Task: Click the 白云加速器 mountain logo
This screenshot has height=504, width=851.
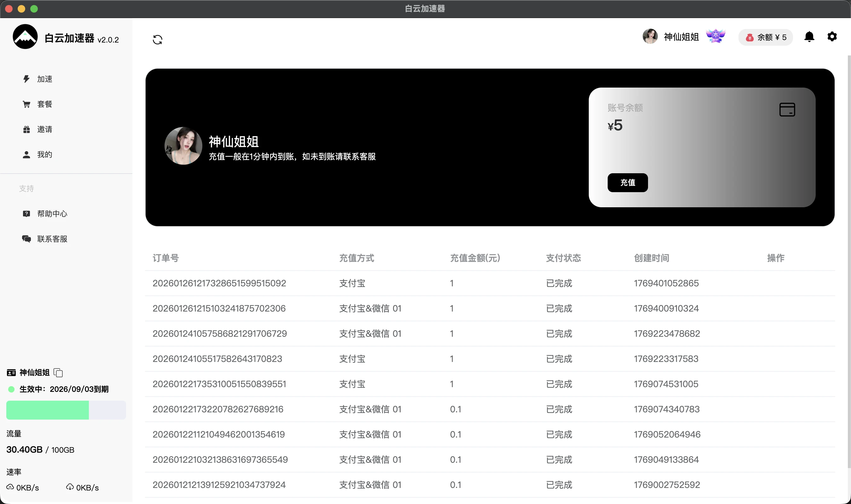Action: click(25, 37)
